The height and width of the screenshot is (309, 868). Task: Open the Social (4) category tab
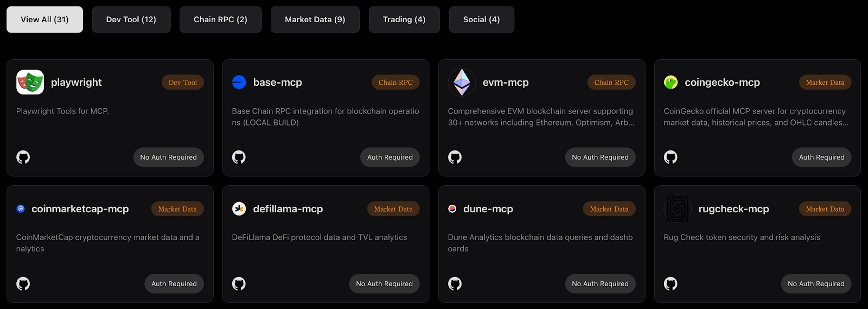[x=481, y=20]
